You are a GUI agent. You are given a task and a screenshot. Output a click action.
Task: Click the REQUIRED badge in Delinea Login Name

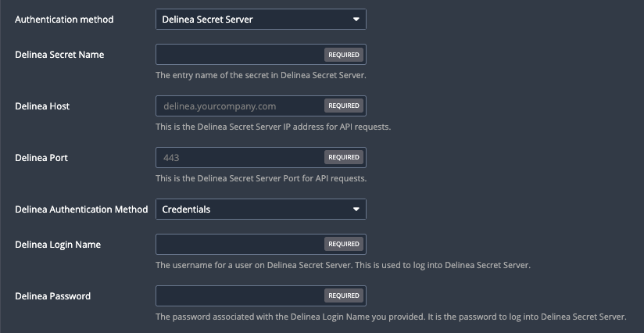(344, 244)
